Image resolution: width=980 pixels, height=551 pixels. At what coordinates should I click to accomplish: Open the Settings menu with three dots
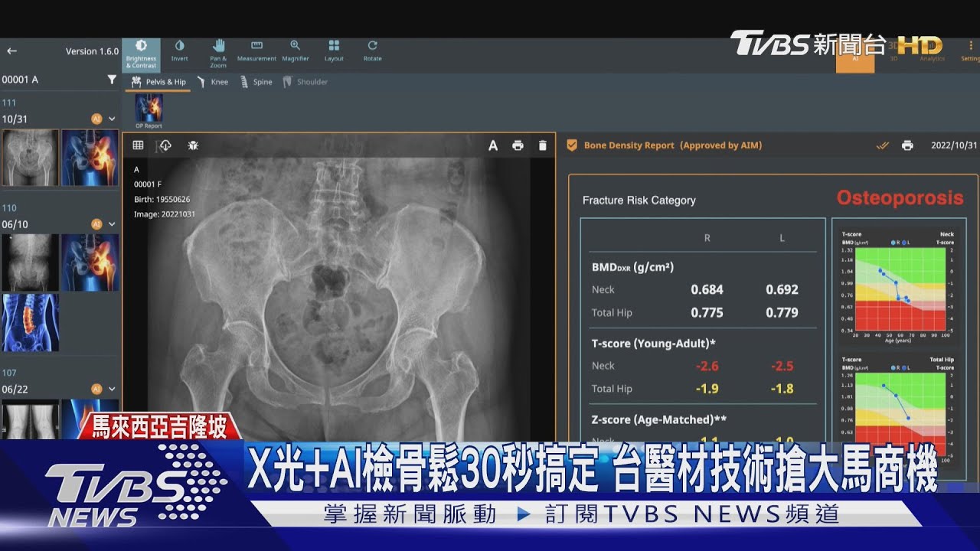click(x=970, y=51)
